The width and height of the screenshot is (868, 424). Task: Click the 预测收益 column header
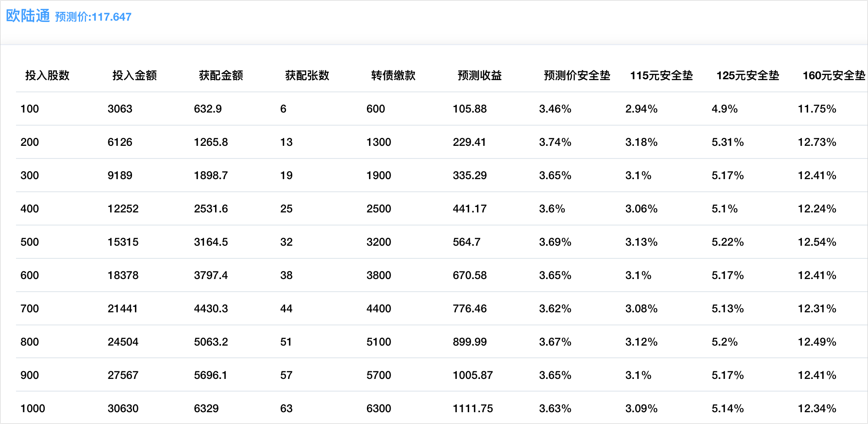point(480,75)
